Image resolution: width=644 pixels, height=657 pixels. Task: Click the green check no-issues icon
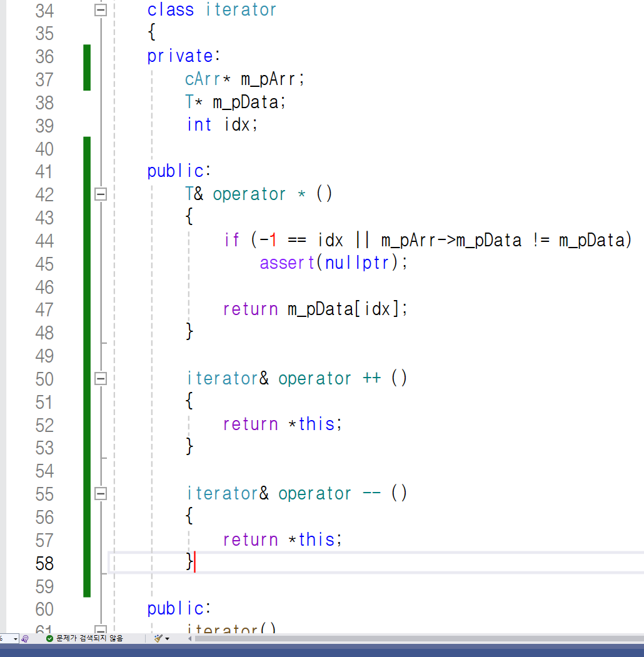coord(49,639)
